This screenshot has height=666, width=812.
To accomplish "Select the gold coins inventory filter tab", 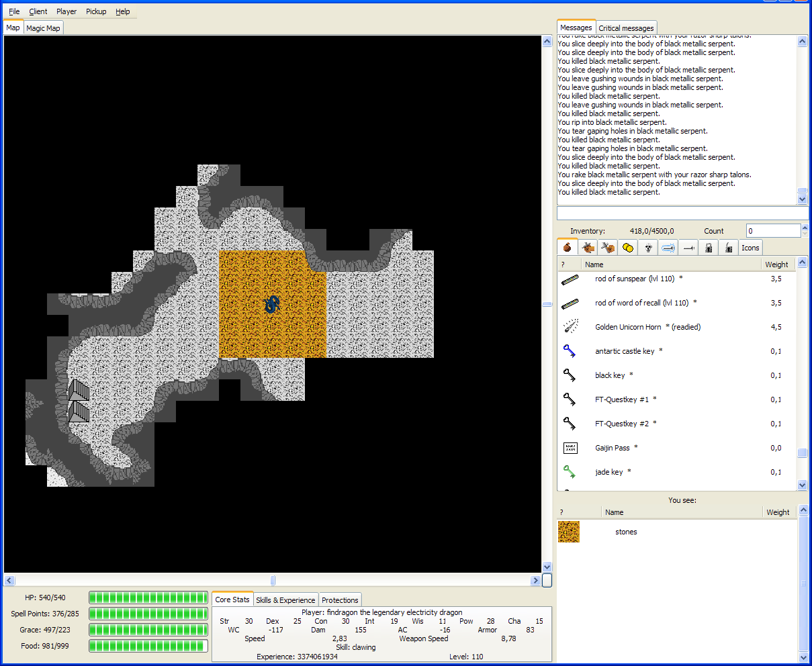I will (628, 247).
